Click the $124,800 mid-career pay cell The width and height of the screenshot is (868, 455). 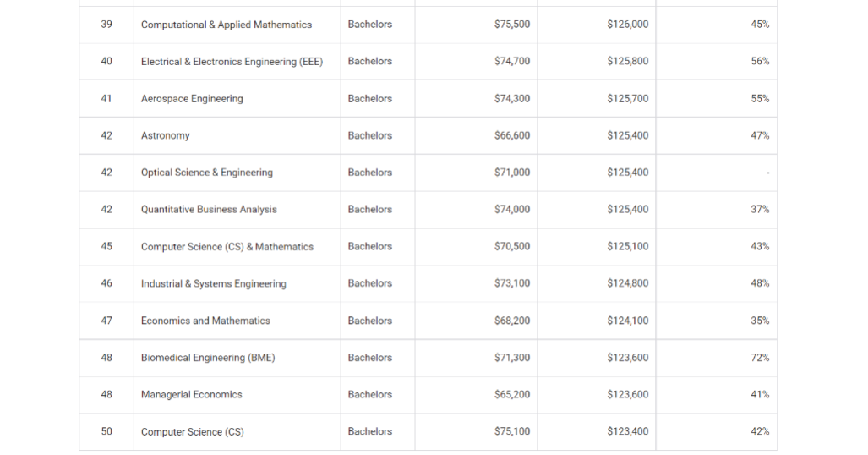pyautogui.click(x=627, y=283)
